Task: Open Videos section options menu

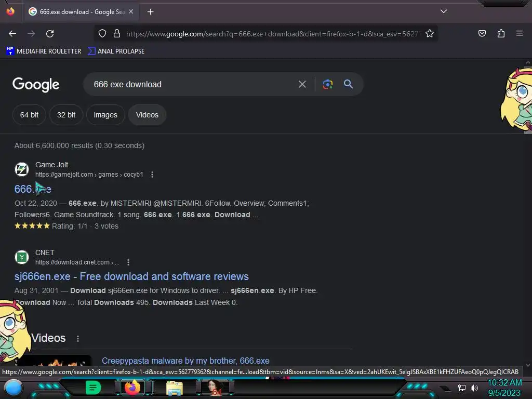Action: [78, 339]
